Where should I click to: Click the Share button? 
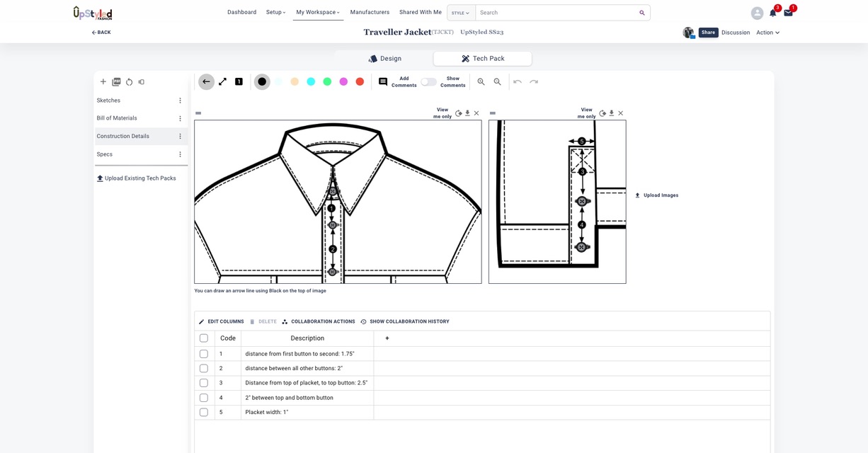708,33
